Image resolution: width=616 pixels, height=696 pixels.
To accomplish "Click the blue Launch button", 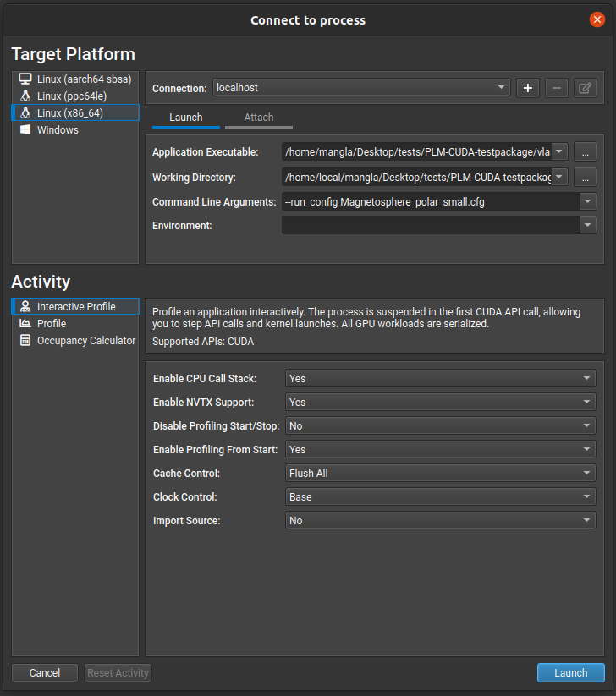I will [x=570, y=673].
